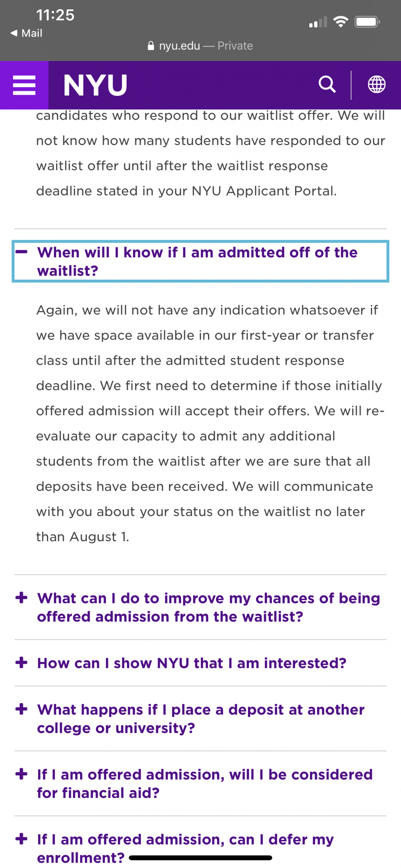
Task: Open the globe language icon
Action: click(376, 85)
